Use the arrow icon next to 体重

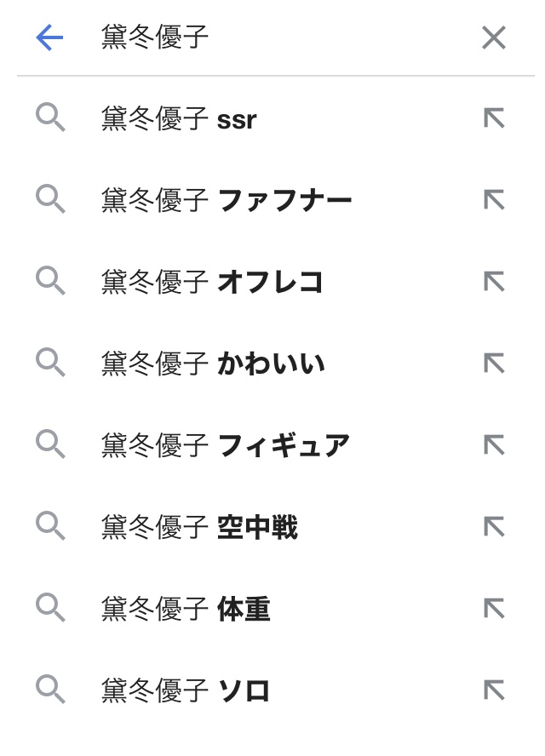pos(494,609)
